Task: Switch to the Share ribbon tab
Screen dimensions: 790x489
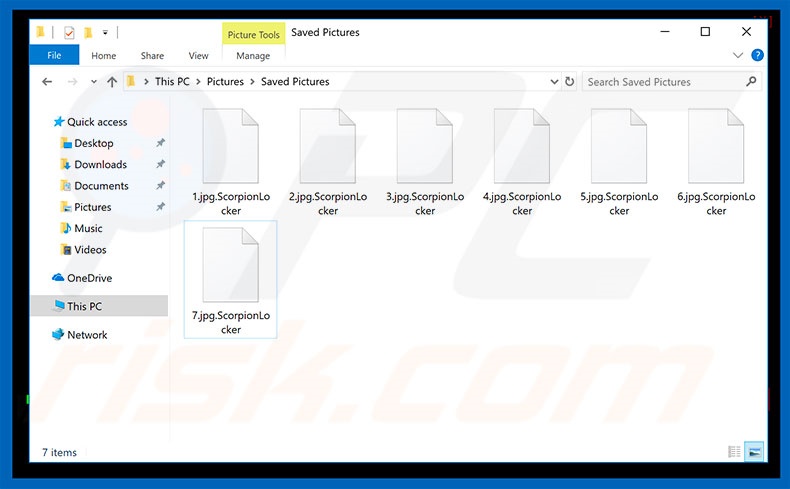Action: tap(152, 55)
